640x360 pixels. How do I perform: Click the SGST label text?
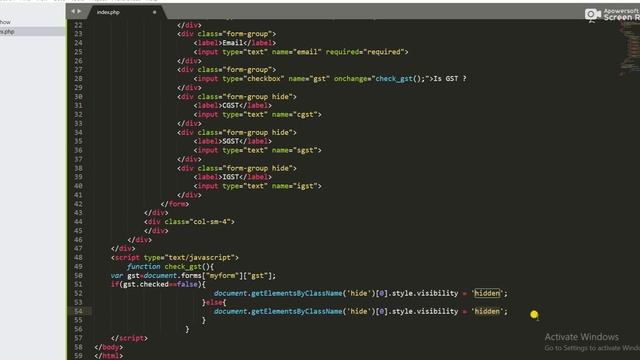coord(231,141)
